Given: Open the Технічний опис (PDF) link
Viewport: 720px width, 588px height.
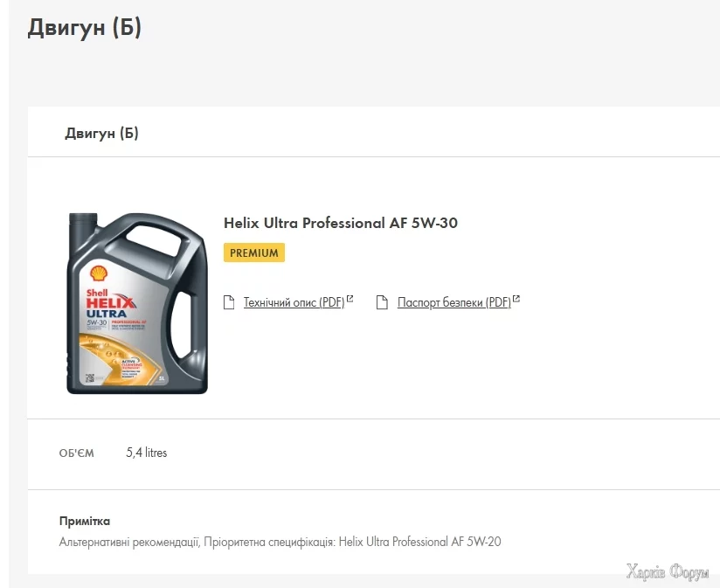Looking at the screenshot, I should point(294,303).
